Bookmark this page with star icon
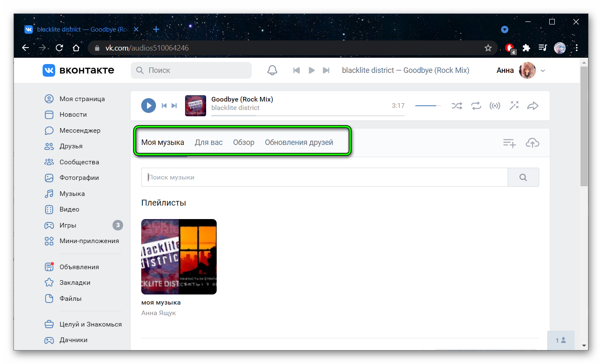Viewport: 602px width, 364px height. 488,48
